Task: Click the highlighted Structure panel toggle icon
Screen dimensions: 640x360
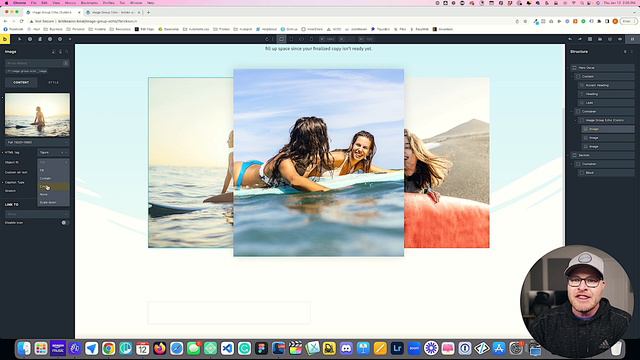Action: (632, 39)
